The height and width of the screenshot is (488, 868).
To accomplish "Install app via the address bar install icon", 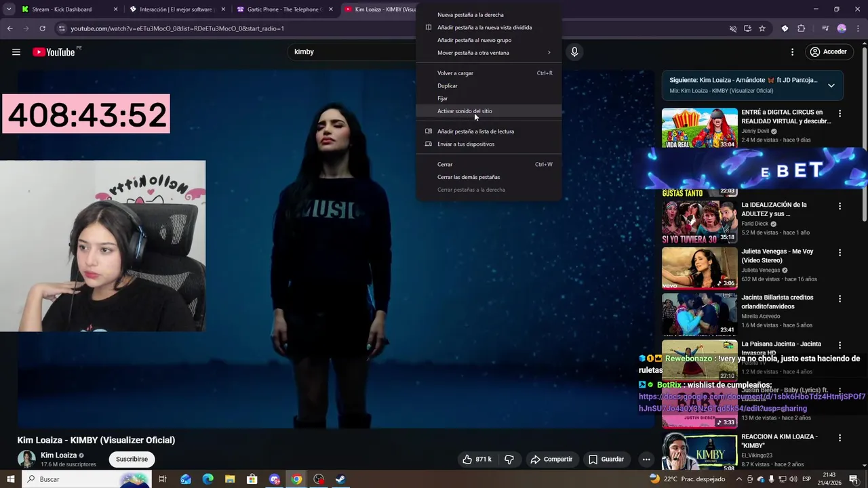I will pyautogui.click(x=747, y=28).
